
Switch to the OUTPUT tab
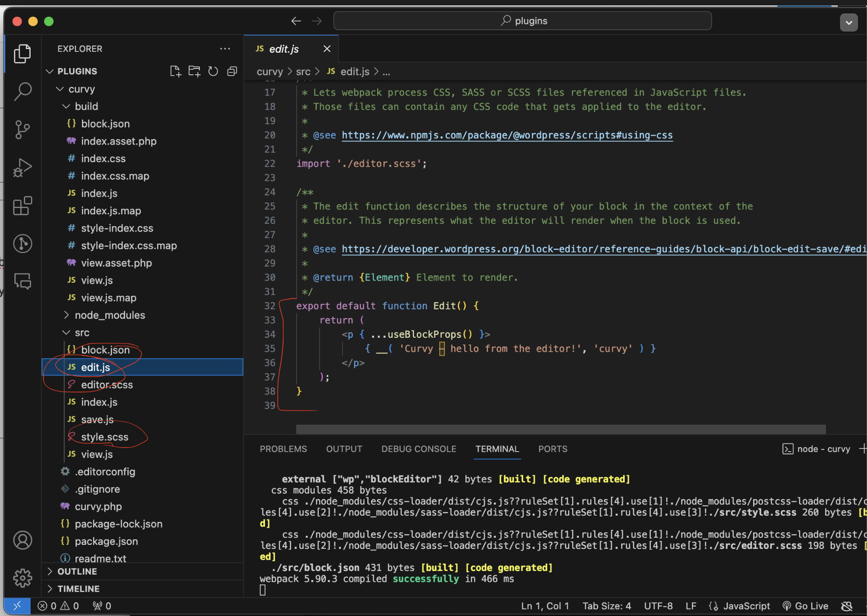click(x=344, y=449)
